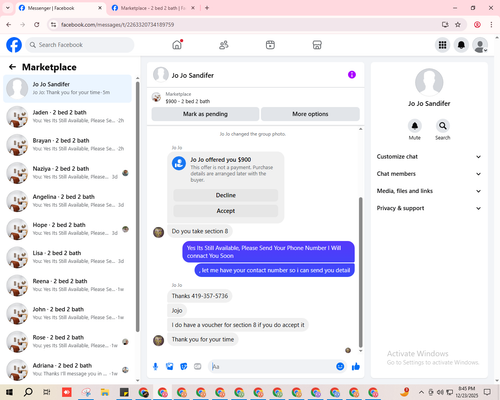Open the emoji picker in message box
Screen dimensions: 500x400
click(340, 367)
